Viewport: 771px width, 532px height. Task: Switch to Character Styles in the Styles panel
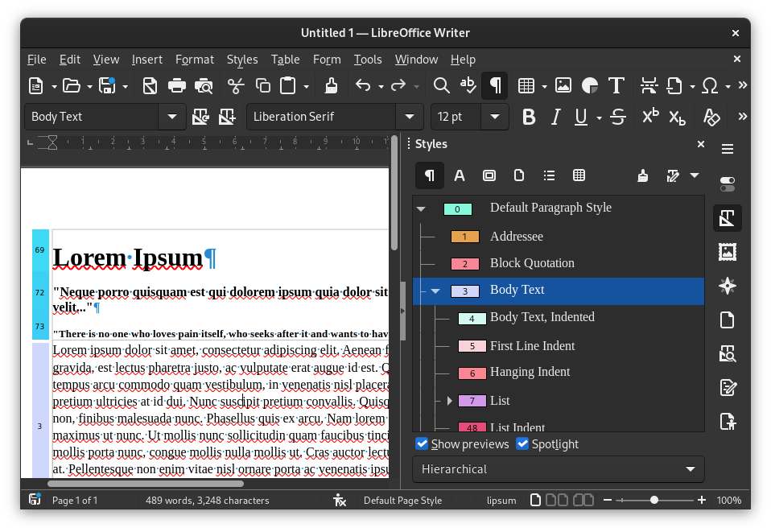(459, 175)
